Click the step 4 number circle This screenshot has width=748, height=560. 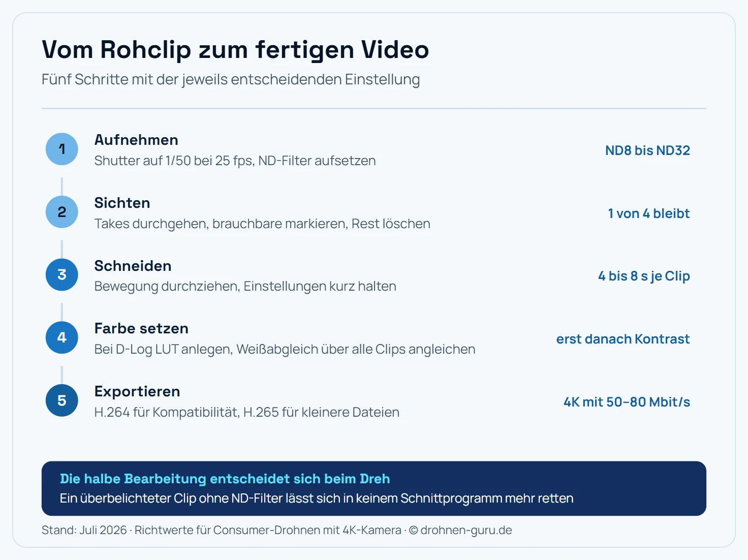pos(62,337)
